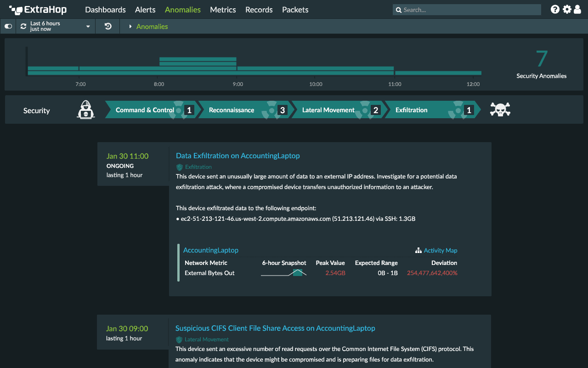Go to the Metrics page
The width and height of the screenshot is (588, 368).
coord(223,10)
